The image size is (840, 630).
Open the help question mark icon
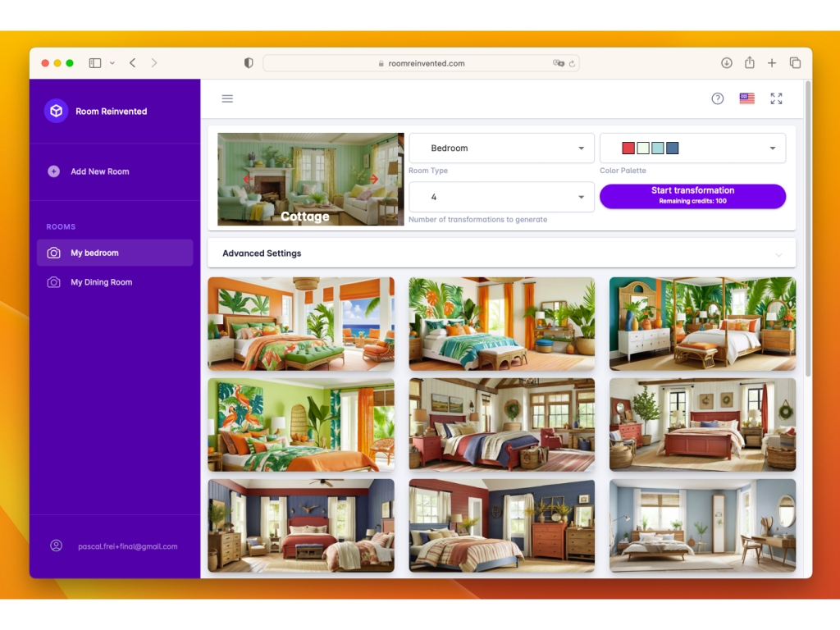point(717,98)
